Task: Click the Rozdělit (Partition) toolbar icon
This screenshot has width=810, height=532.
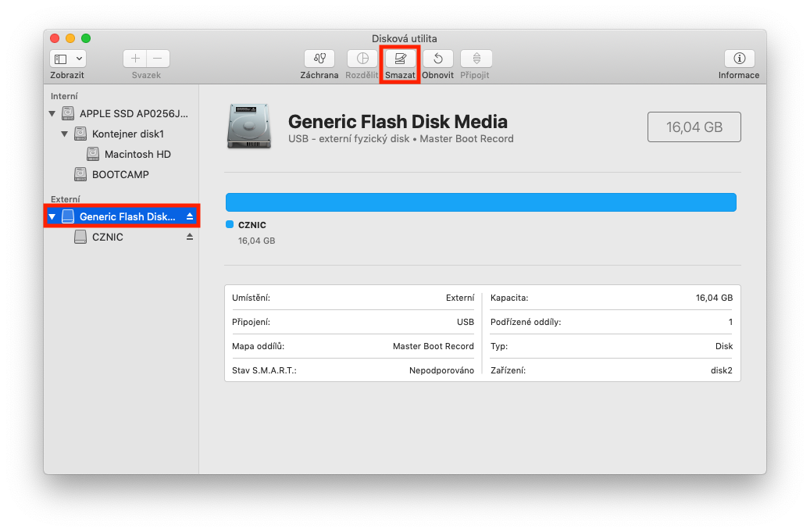Action: 362,59
